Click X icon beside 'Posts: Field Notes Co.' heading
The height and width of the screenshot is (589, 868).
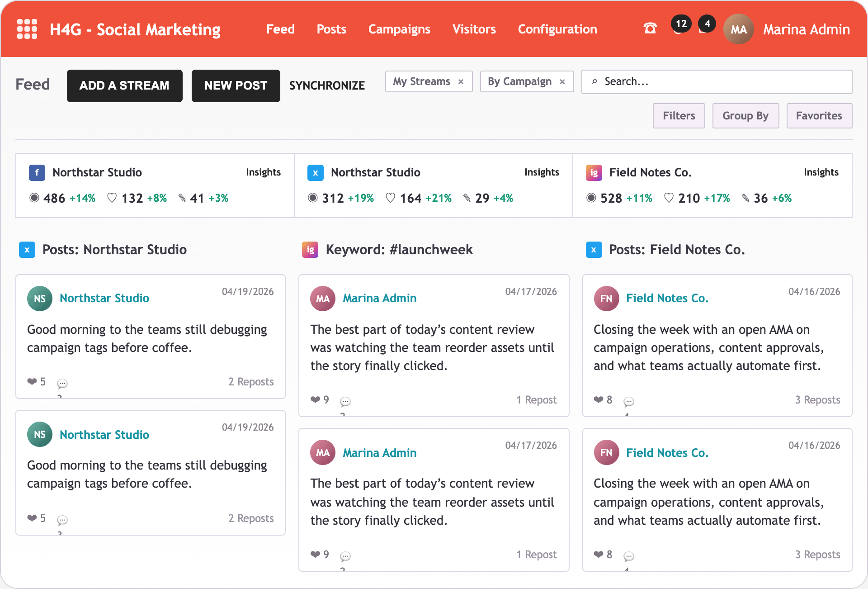(594, 250)
